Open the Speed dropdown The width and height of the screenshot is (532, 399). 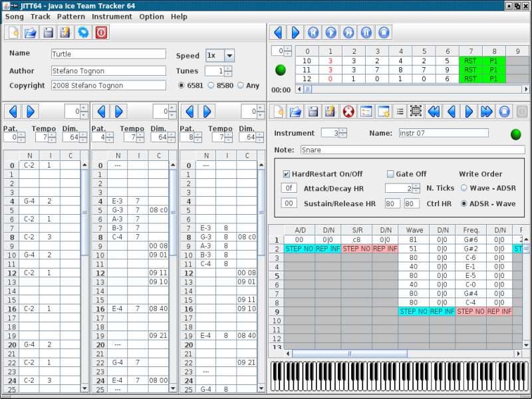click(x=229, y=56)
